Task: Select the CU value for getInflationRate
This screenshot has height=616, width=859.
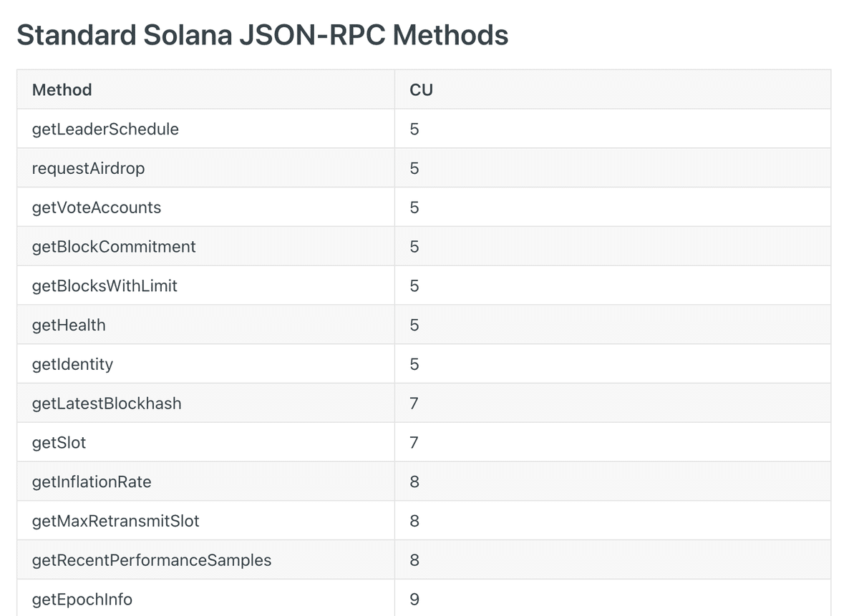Action: [x=414, y=481]
